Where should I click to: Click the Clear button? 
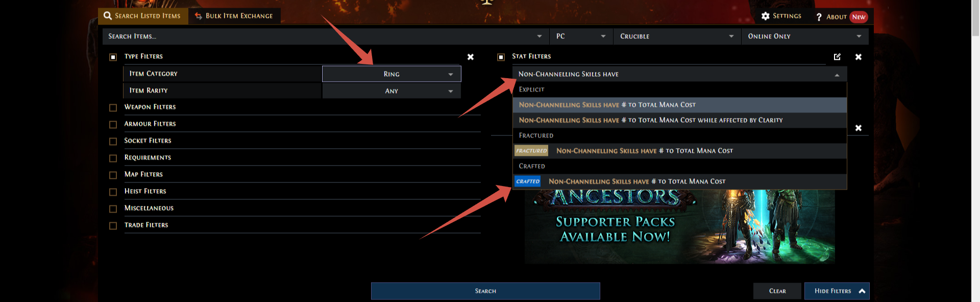pos(777,291)
